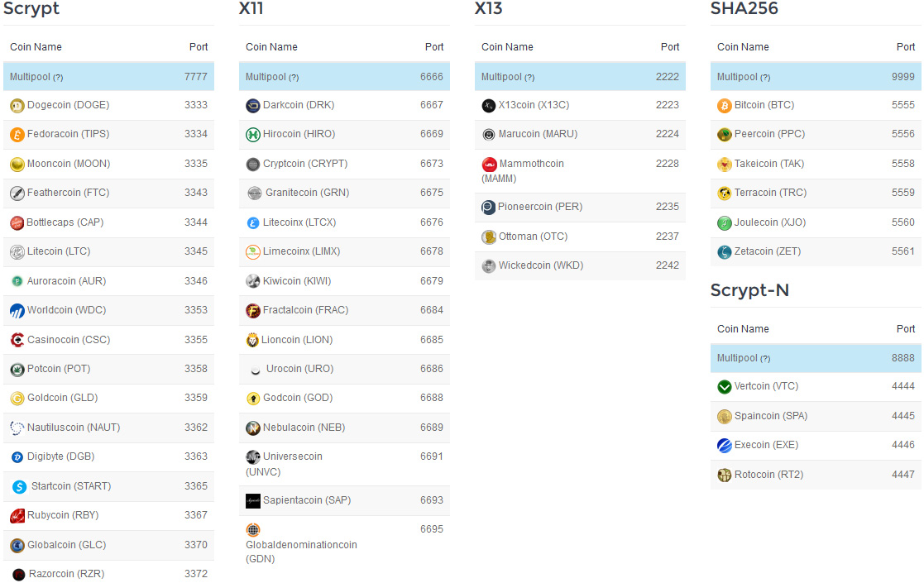Click the Wickedcoin (WKD) entry
The width and height of the screenshot is (924, 583).
pos(540,265)
